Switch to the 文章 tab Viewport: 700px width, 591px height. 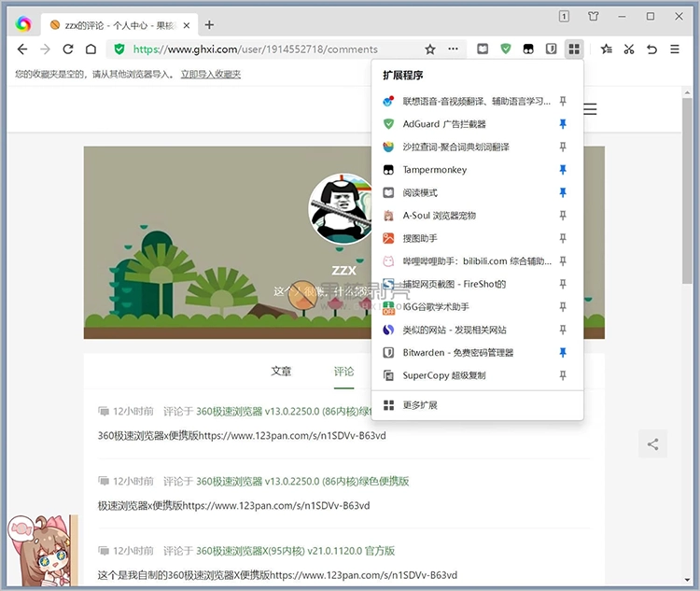coord(281,371)
